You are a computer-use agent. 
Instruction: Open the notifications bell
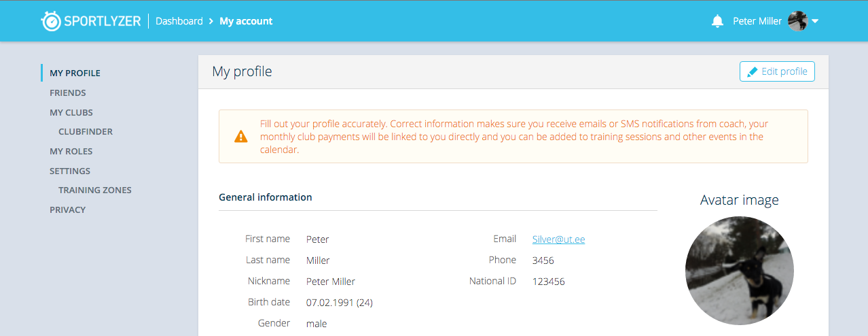(x=717, y=21)
